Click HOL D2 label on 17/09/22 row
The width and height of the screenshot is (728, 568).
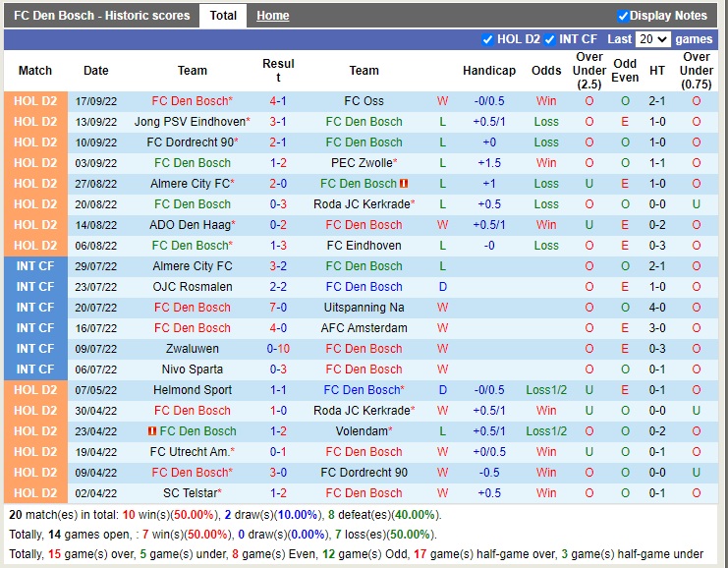coord(35,101)
